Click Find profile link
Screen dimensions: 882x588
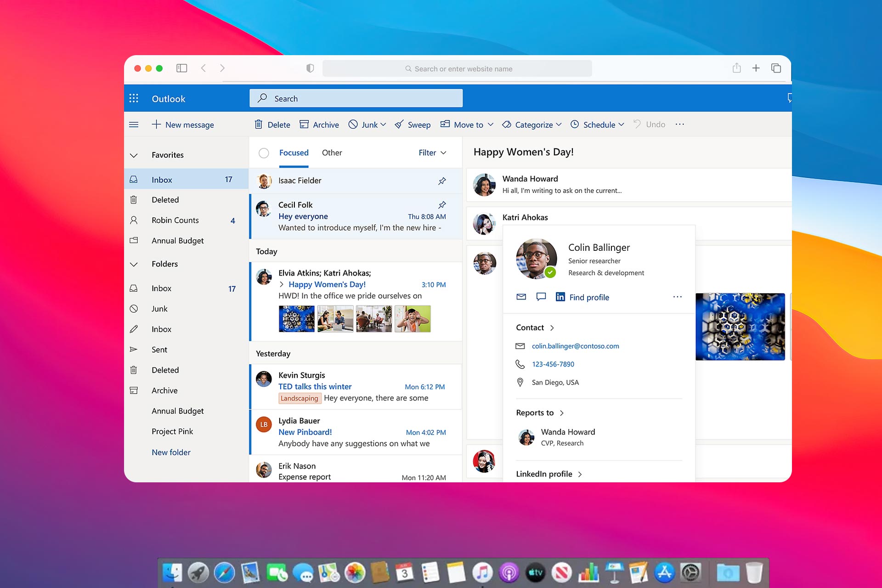tap(589, 297)
